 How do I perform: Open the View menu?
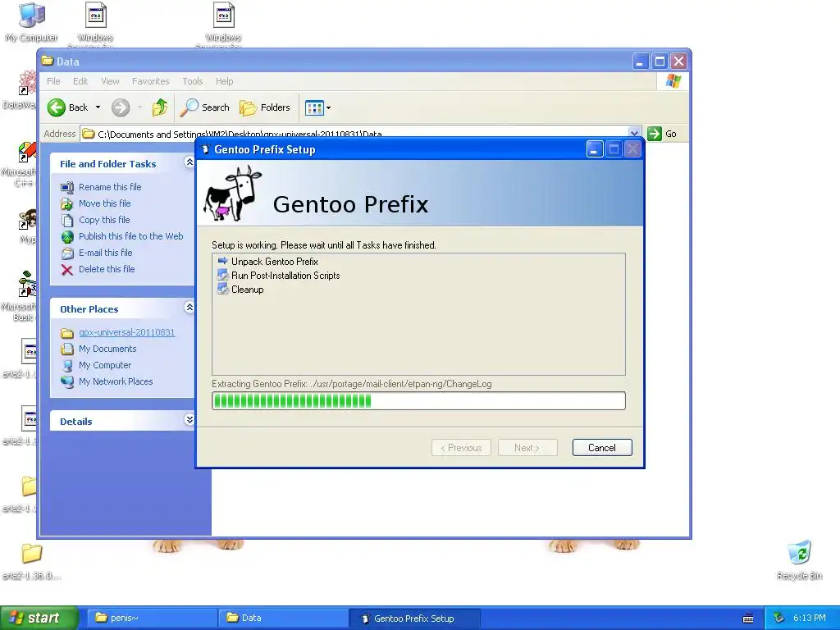(110, 81)
